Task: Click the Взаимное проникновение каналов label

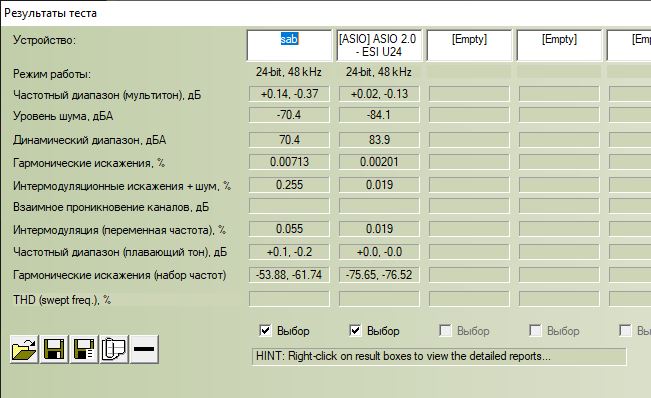Action: click(x=111, y=207)
